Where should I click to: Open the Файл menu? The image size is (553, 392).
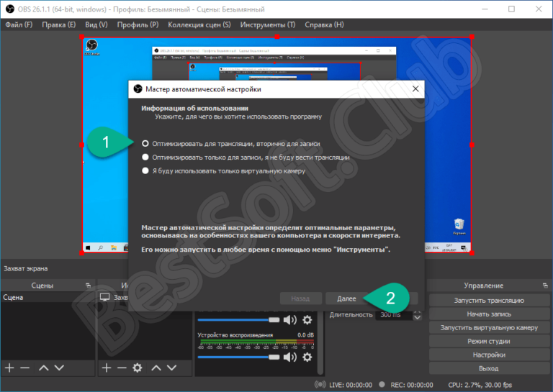tap(19, 24)
